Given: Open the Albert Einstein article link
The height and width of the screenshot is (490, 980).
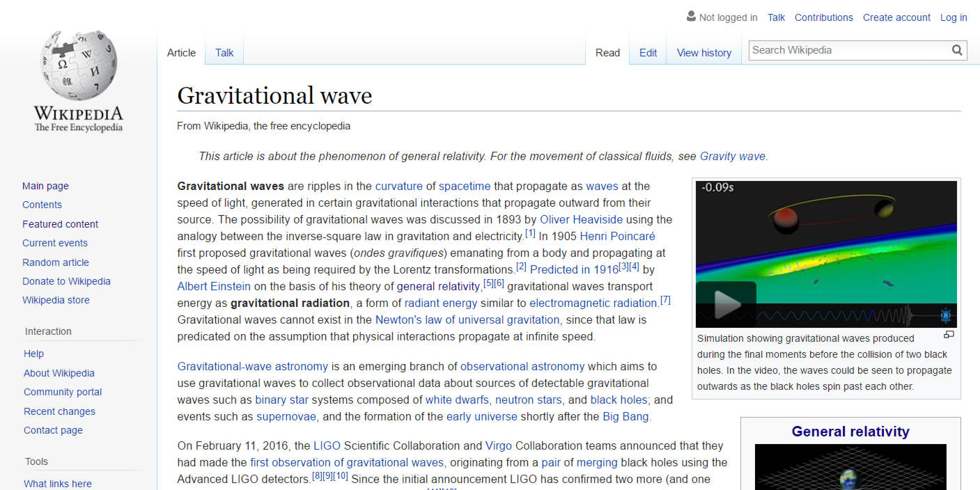Looking at the screenshot, I should click(x=213, y=286).
